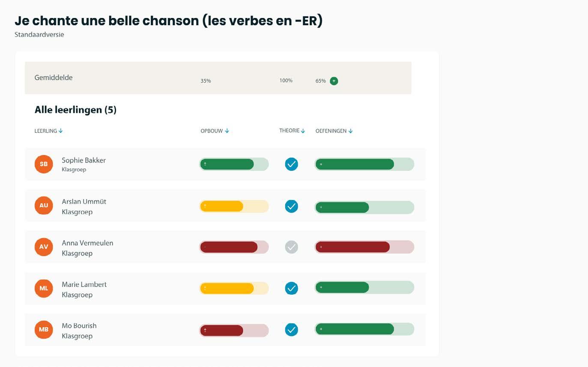Click Anna Vermeulen's red oefeningen progress bar
Viewport: 588px width, 367px height.
point(364,247)
